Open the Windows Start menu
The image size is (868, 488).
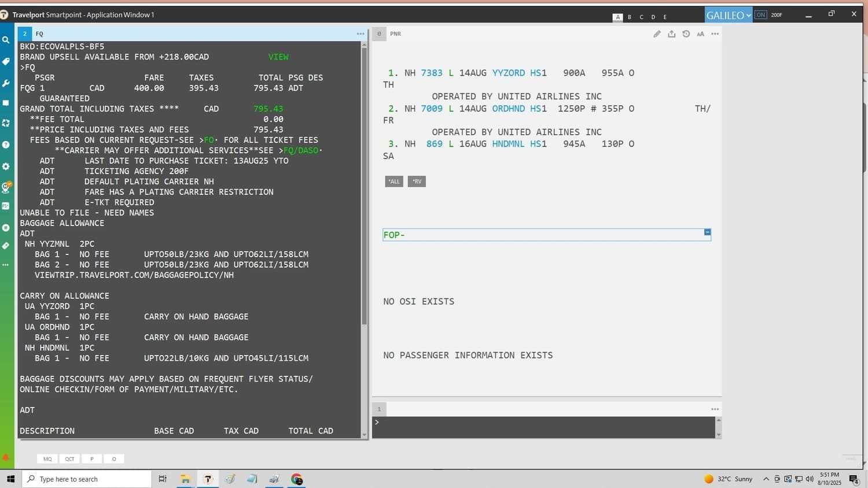[x=10, y=479]
